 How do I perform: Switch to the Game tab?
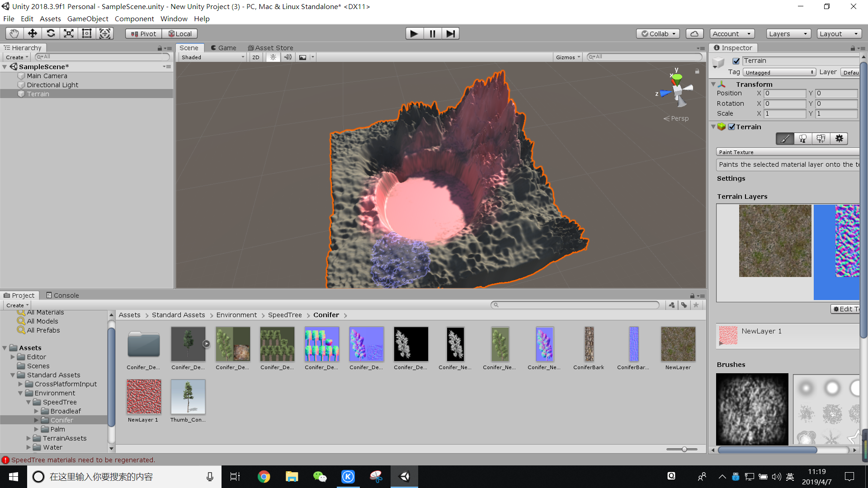pos(224,48)
